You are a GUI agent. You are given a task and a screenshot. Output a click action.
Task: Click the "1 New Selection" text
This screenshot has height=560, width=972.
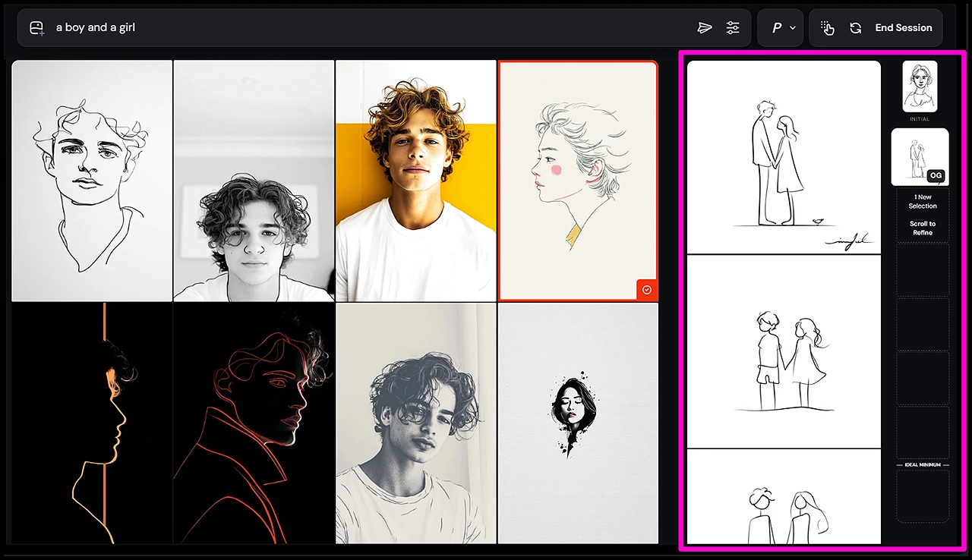tap(923, 201)
